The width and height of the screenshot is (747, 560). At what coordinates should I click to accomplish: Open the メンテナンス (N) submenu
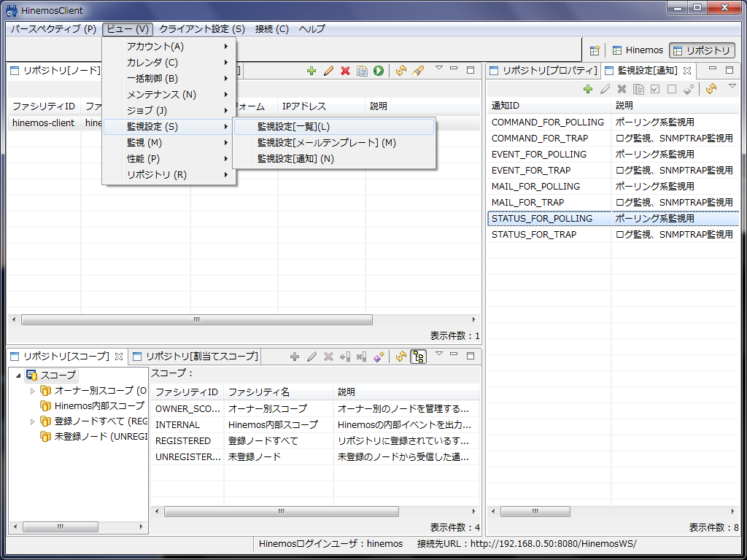[169, 95]
